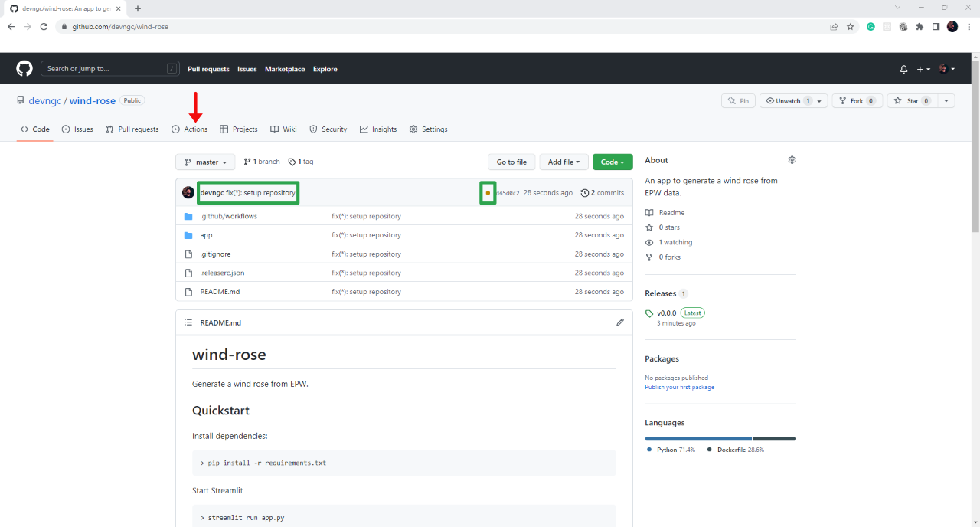
Task: Toggle Pin for this repository
Action: pos(739,101)
